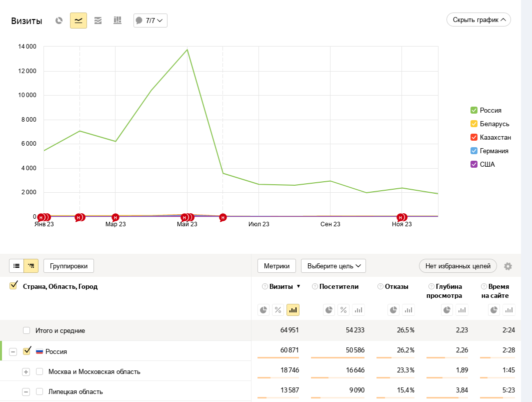Viewport: 532px width, 402px height.
Task: Open Выберите цель dropdown
Action: point(333,266)
